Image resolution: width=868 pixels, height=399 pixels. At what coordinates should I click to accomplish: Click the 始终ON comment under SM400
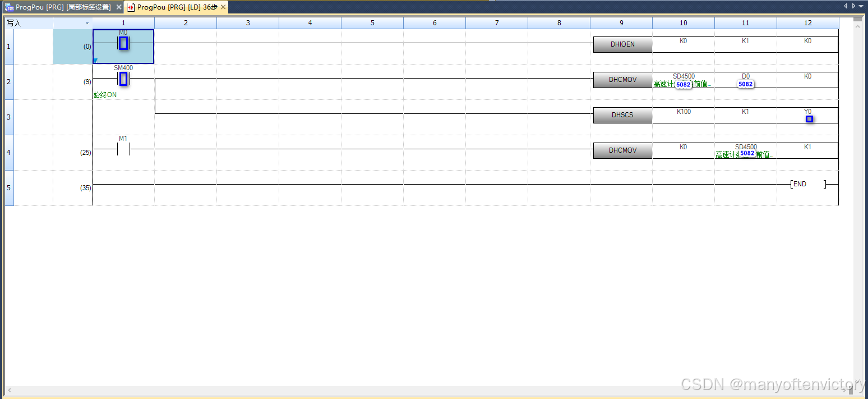coord(105,95)
